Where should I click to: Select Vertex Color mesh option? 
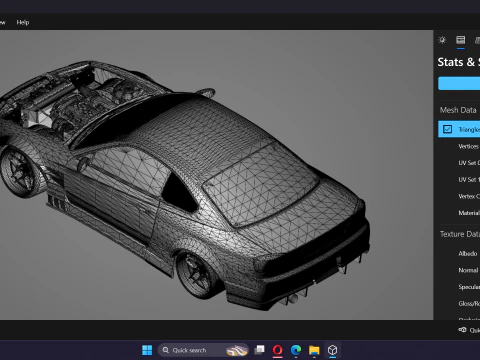[x=469, y=196]
